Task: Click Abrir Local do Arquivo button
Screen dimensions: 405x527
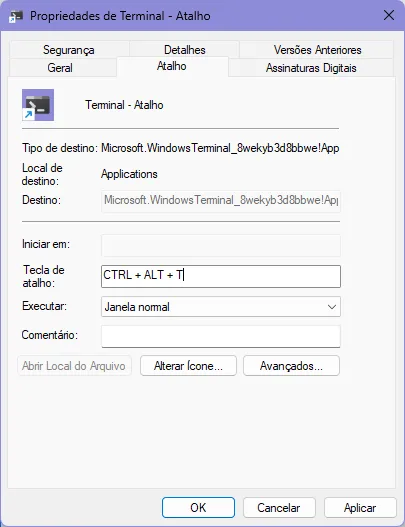Action: 74,366
